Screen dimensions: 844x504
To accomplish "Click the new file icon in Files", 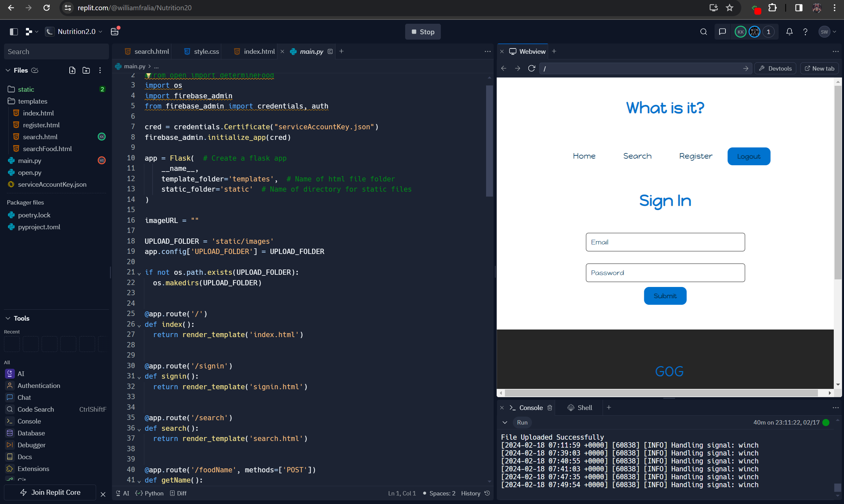I will (72, 70).
